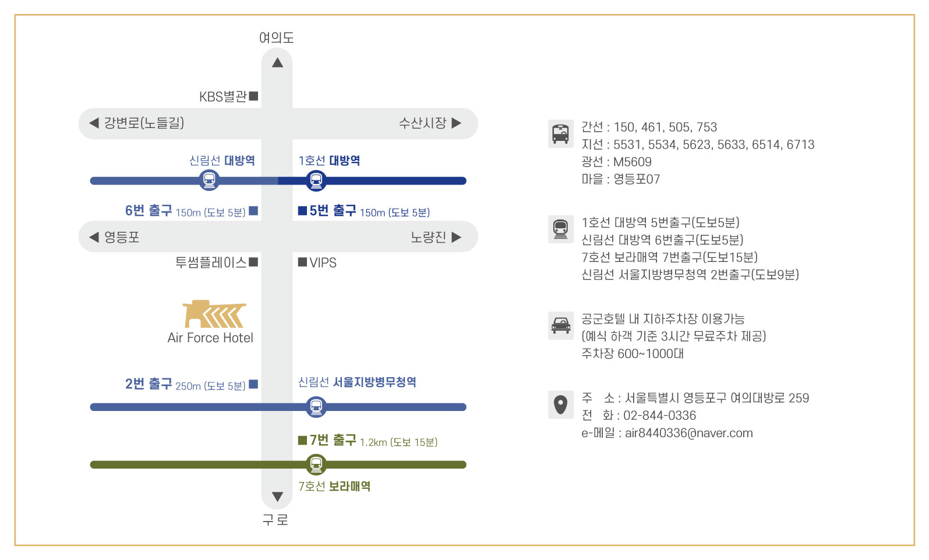Click the 5번 출구 label
This screenshot has height=560, width=929.
point(333,211)
